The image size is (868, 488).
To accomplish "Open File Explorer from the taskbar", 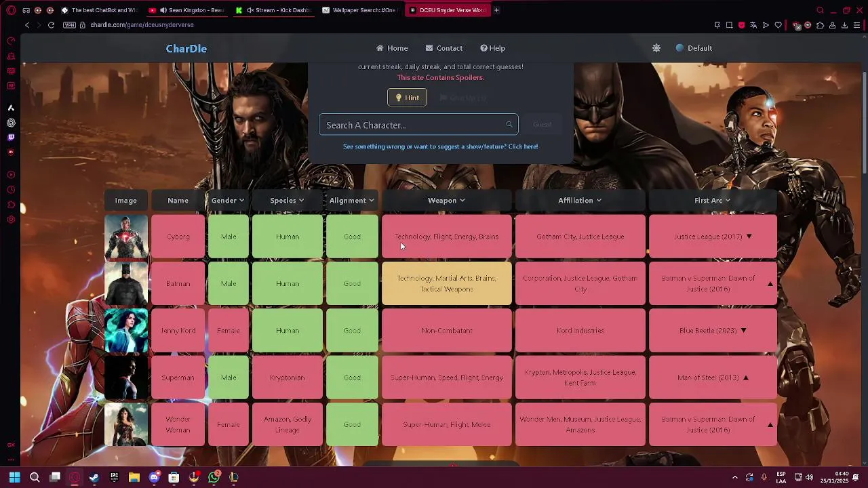I will 134,477.
